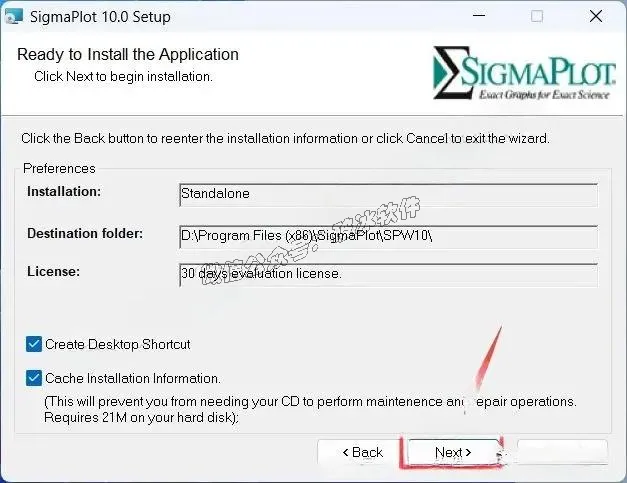Minimize the SigmaPlot 10.0 Setup window
This screenshot has width=627, height=483.
point(479,16)
